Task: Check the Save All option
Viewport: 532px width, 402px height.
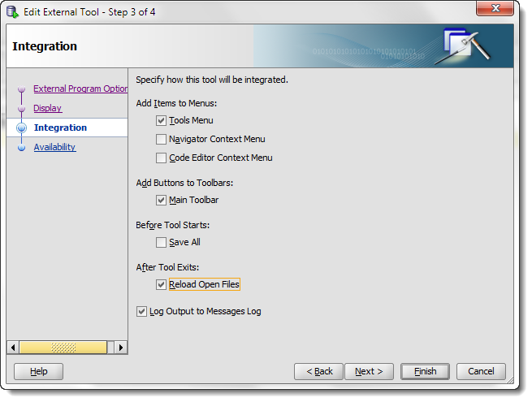Action: [161, 242]
